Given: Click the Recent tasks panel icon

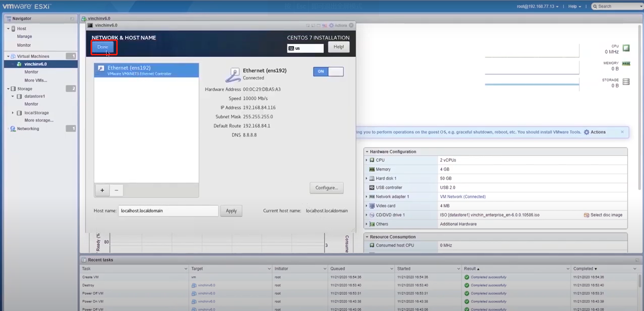Looking at the screenshot, I should pyautogui.click(x=84, y=260).
